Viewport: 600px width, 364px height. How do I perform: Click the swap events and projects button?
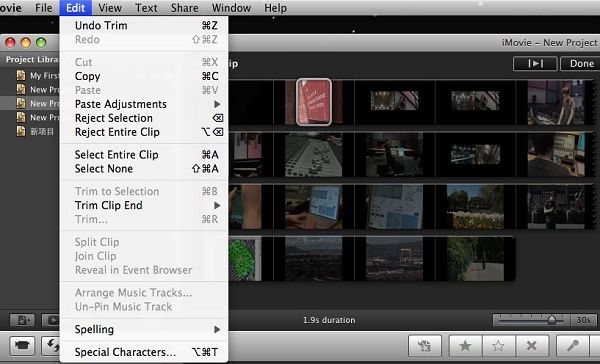pos(51,346)
